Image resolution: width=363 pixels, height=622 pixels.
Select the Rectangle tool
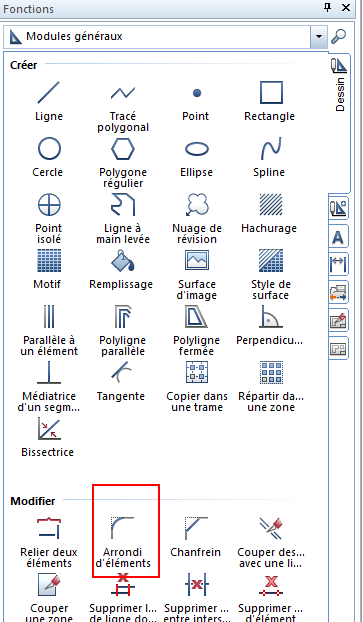pyautogui.click(x=270, y=100)
